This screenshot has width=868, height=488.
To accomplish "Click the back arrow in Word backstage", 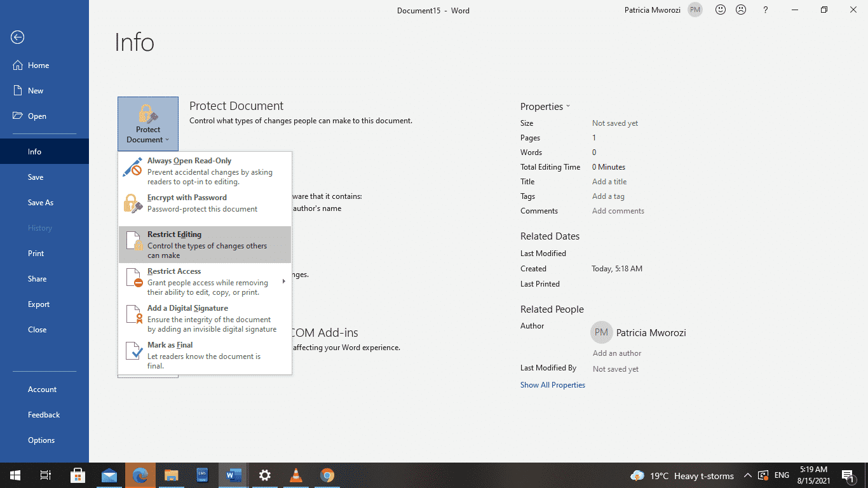I will click(x=17, y=37).
